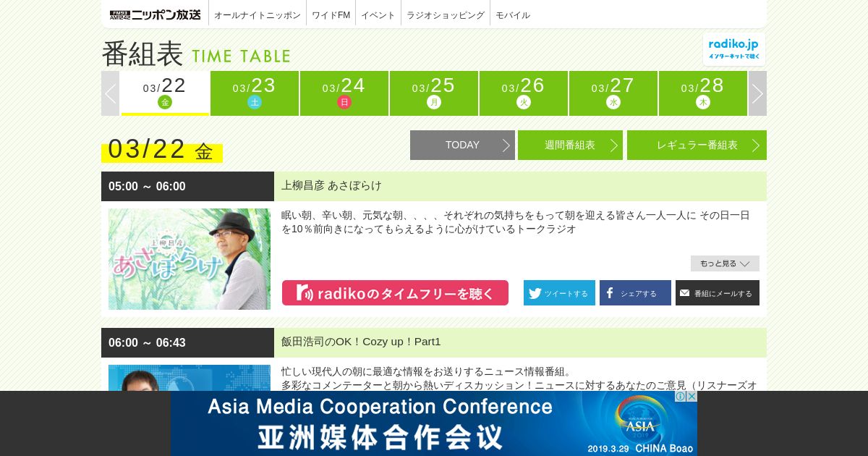Click the 上柳昌彦 あさぼらけ title
This screenshot has width=868, height=456.
click(331, 185)
